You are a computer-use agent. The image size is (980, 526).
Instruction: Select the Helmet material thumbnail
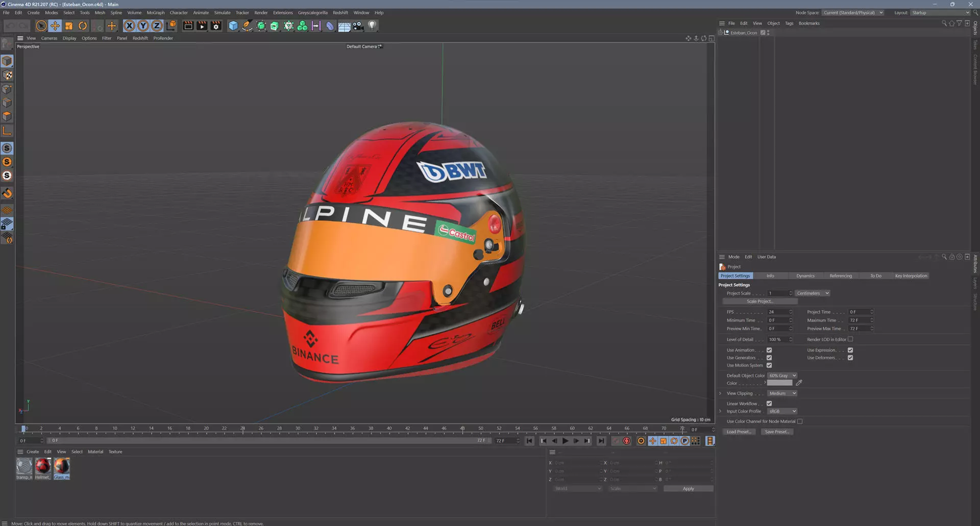tap(43, 468)
